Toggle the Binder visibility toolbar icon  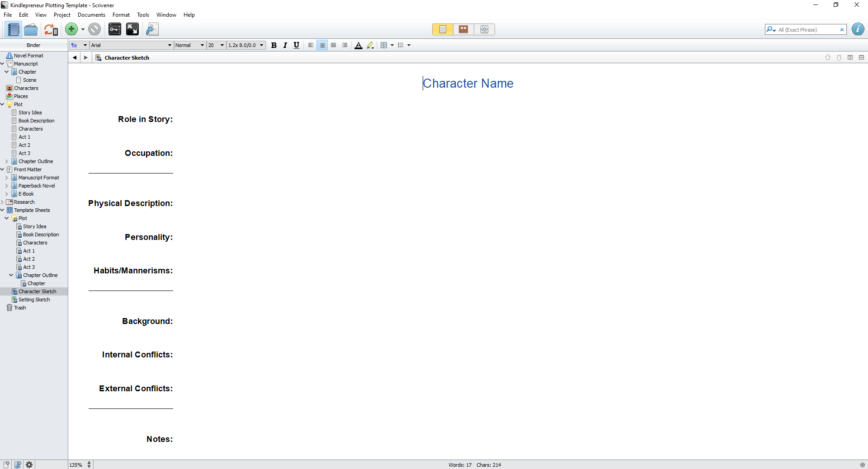pos(13,29)
